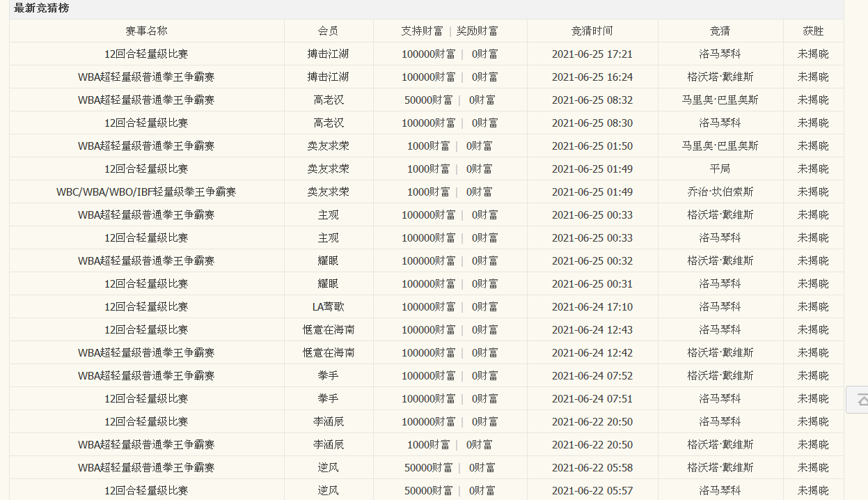Click 马里奥·巴里奥斯 in the 01:50 row
Image resolution: width=868 pixels, height=500 pixels.
pos(720,146)
